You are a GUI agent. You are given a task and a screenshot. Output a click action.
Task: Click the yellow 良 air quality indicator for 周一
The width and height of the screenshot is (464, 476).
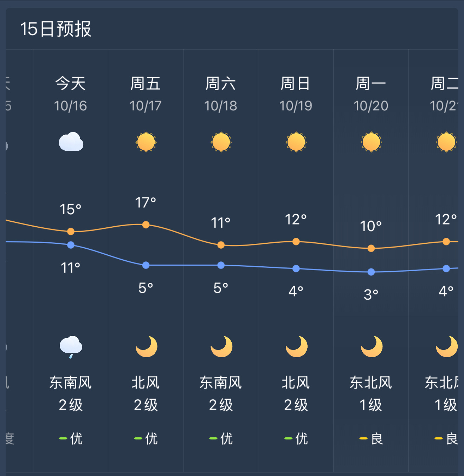point(371,438)
